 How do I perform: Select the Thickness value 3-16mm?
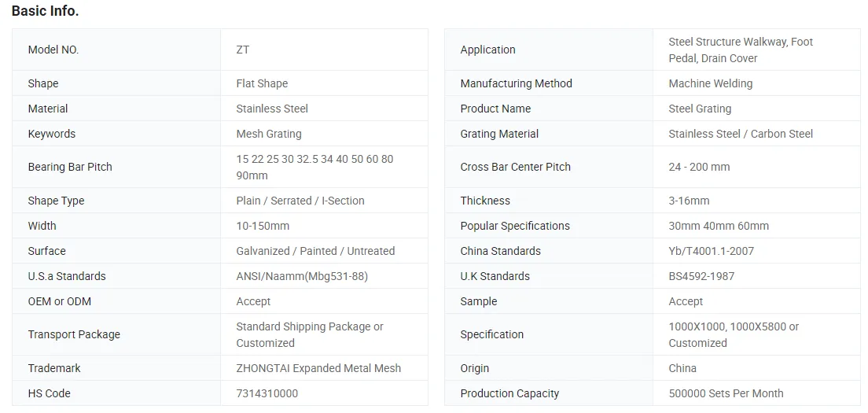point(689,201)
